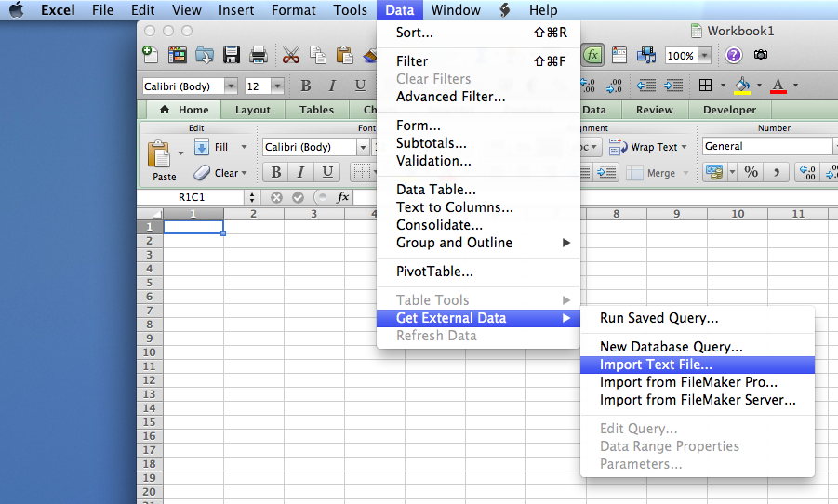Open the 100% zoom dropdown
The width and height of the screenshot is (838, 504).
point(705,55)
